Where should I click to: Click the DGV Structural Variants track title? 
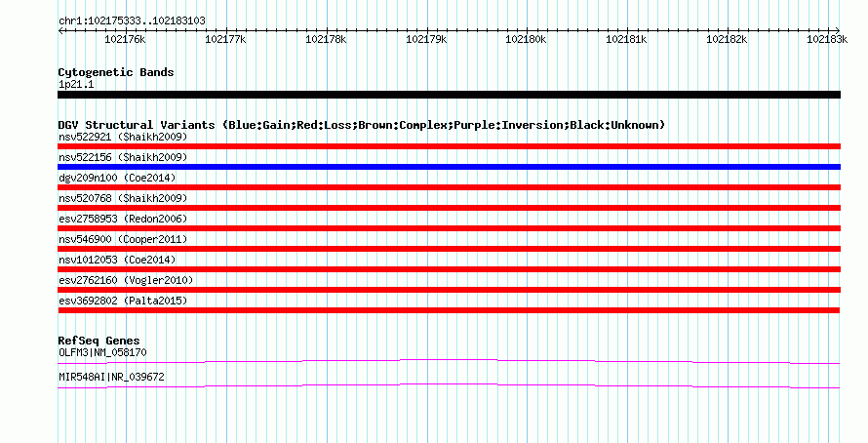point(362,125)
